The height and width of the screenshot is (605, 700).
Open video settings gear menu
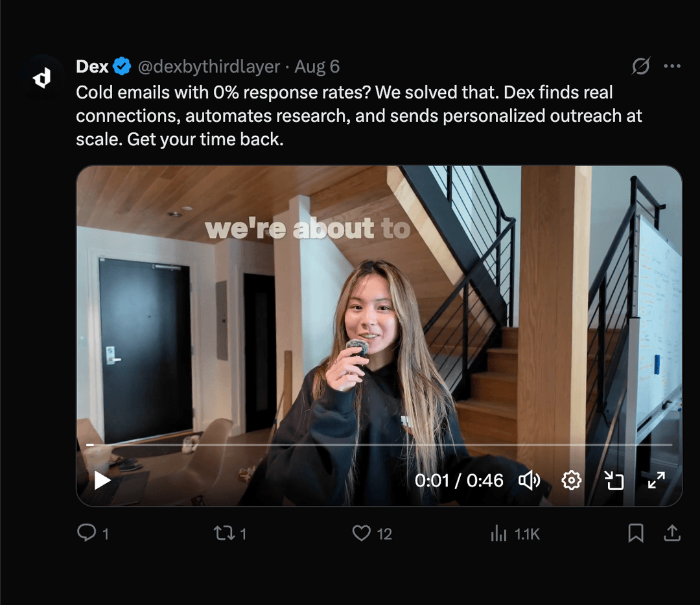571,480
